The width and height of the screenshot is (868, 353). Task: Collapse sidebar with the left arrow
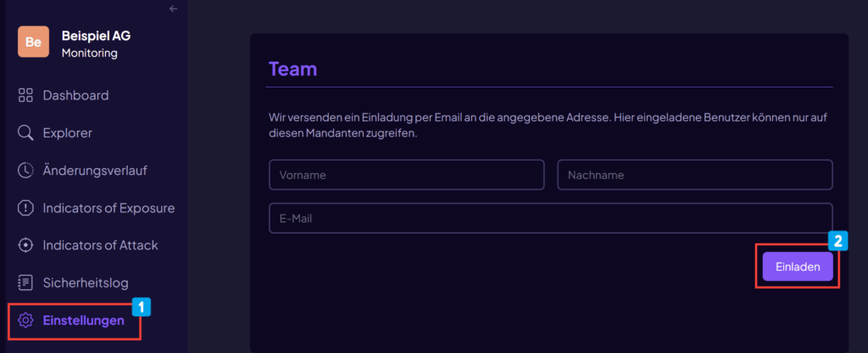coord(173,8)
